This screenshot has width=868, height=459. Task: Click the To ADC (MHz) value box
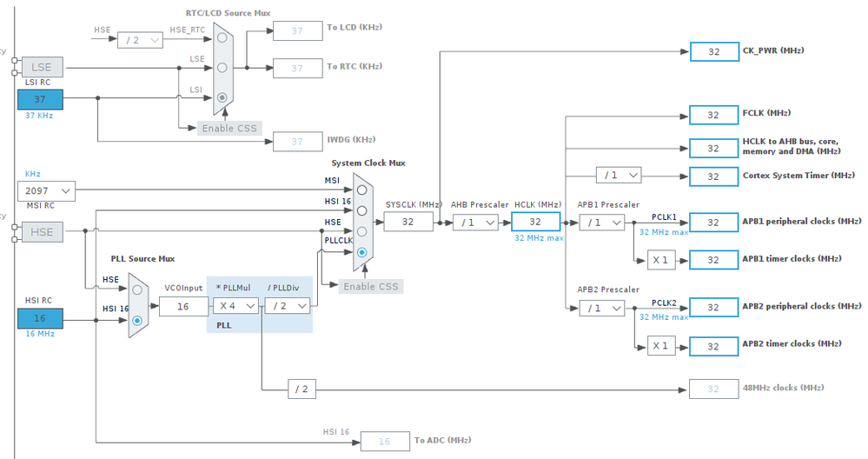(385, 442)
